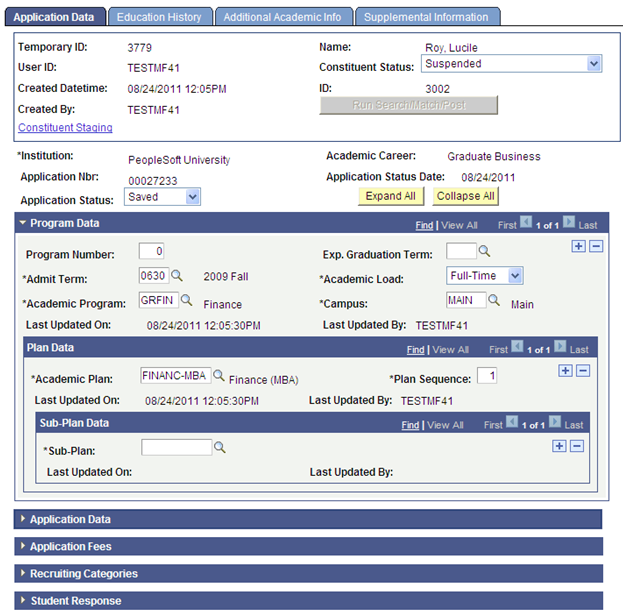Click the name Roy, Lucile
The width and height of the screenshot is (623, 614).
pyautogui.click(x=451, y=48)
